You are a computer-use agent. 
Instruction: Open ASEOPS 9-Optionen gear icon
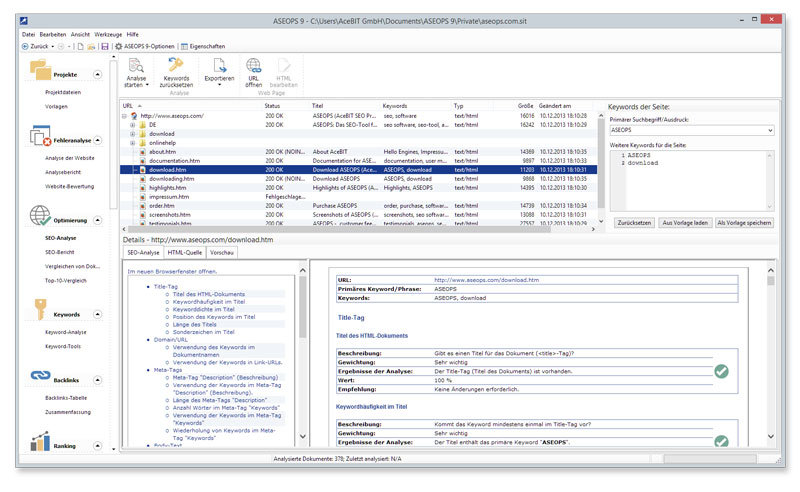[118, 46]
